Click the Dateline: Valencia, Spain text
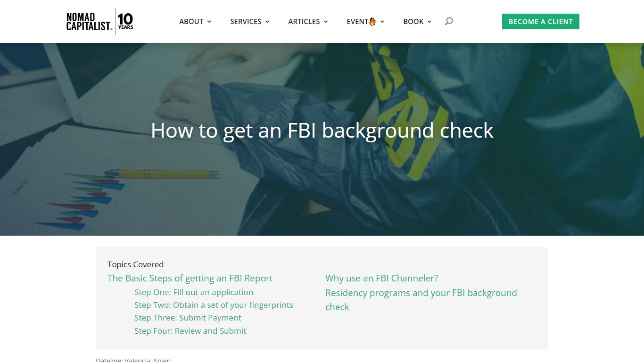Image resolution: width=644 pixels, height=362 pixels. tap(133, 360)
